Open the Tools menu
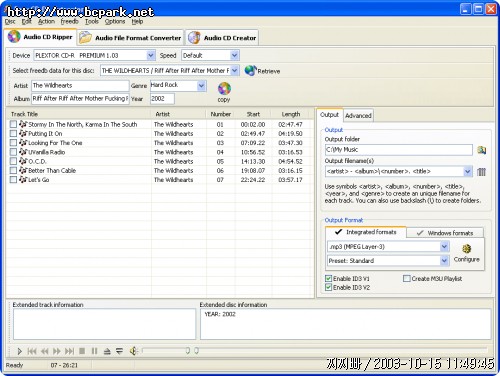Screen dimensions: 500x376 [x=92, y=22]
